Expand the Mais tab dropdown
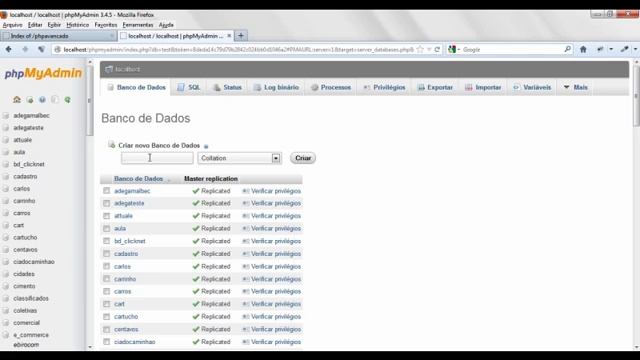This screenshot has width=640, height=360. pos(576,87)
